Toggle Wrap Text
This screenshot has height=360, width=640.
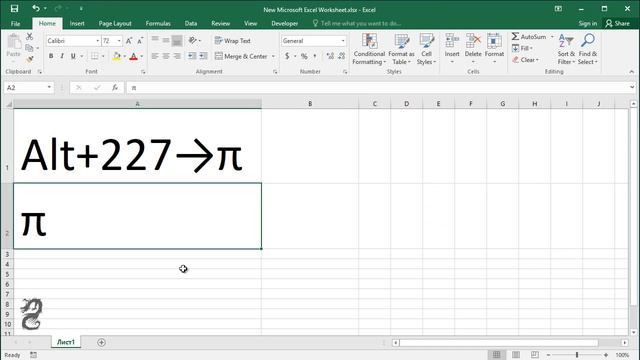pos(233,41)
